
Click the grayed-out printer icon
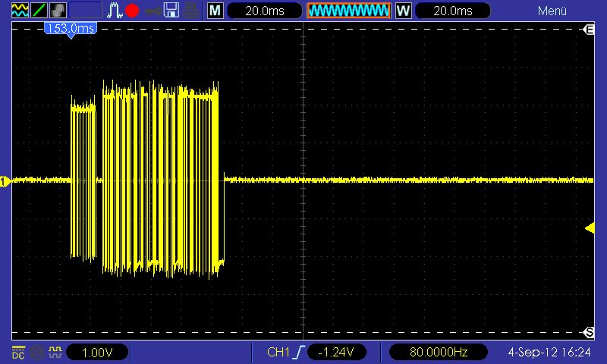pos(190,11)
